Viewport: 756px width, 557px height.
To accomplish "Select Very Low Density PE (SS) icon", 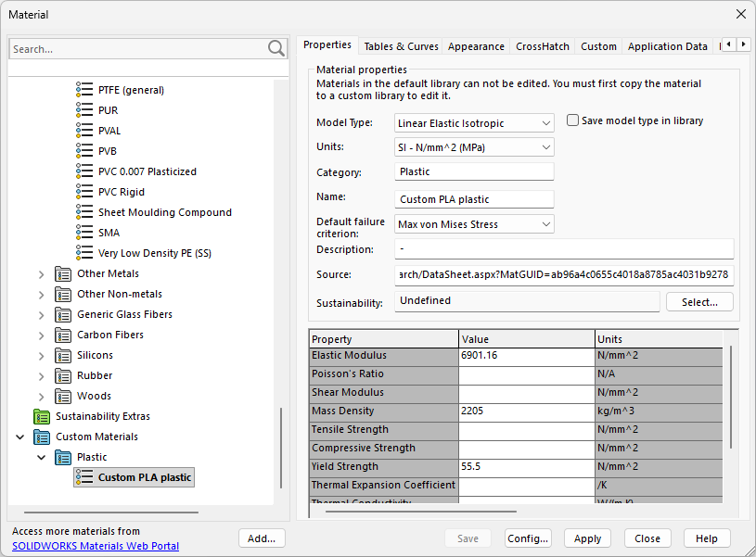I will (x=84, y=253).
